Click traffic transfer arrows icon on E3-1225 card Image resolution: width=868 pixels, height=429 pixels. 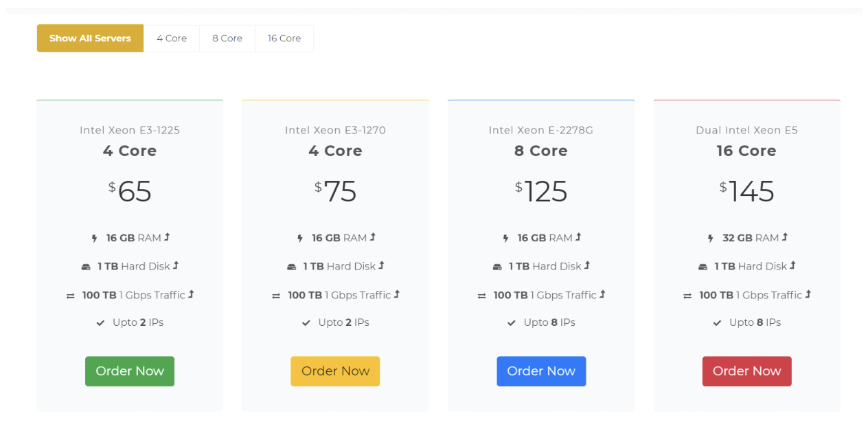tap(70, 296)
